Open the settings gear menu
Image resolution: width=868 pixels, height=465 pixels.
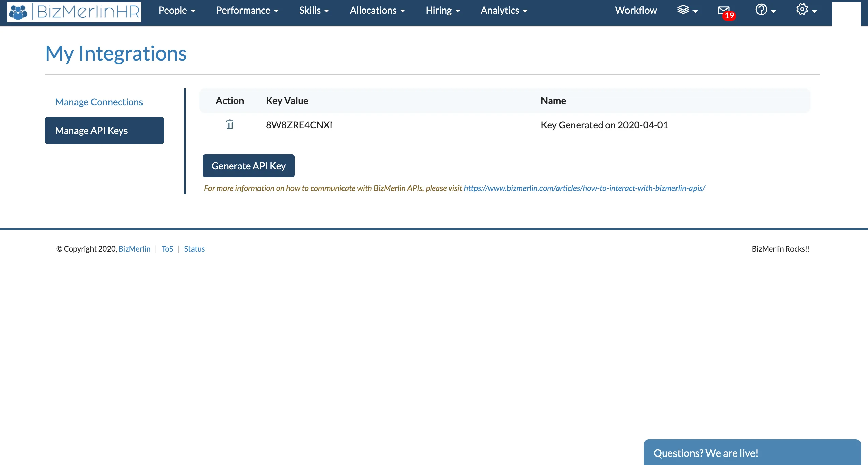point(806,10)
